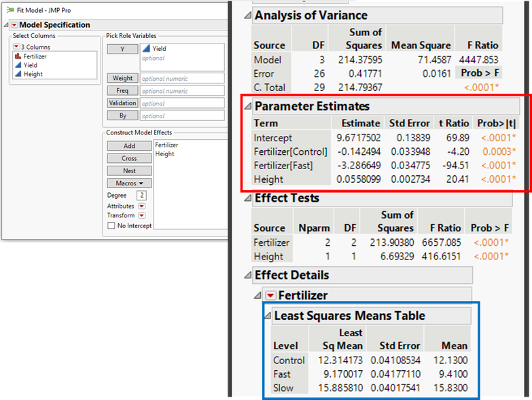Click the JMP Fit Model window icon

click(10, 10)
